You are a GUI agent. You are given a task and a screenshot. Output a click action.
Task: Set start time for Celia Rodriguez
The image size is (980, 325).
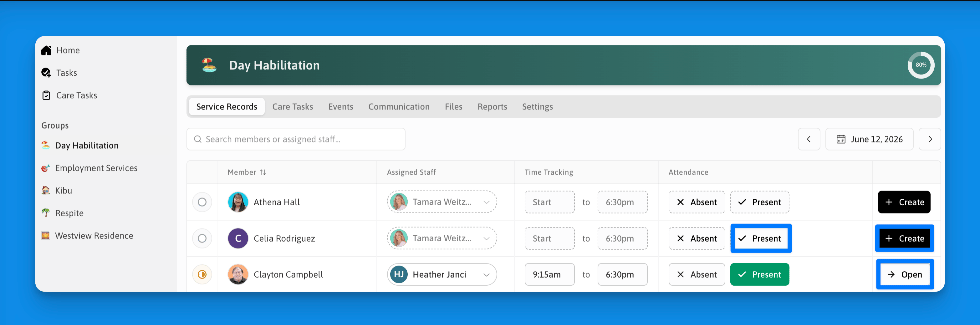tap(549, 238)
